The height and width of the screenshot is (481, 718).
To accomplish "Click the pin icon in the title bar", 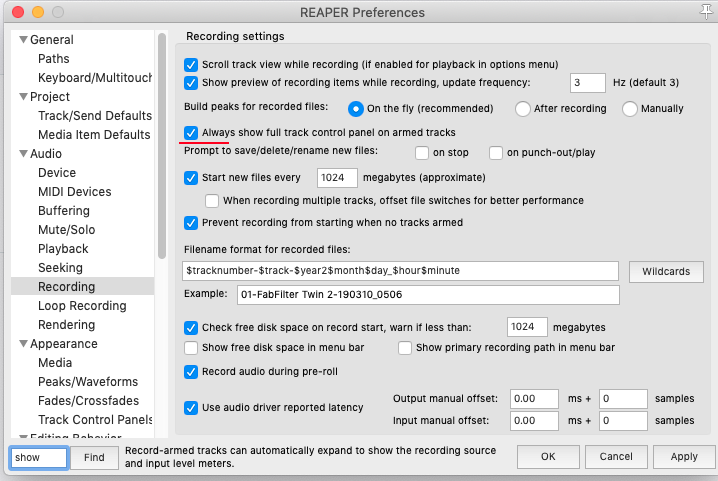I will click(x=707, y=12).
